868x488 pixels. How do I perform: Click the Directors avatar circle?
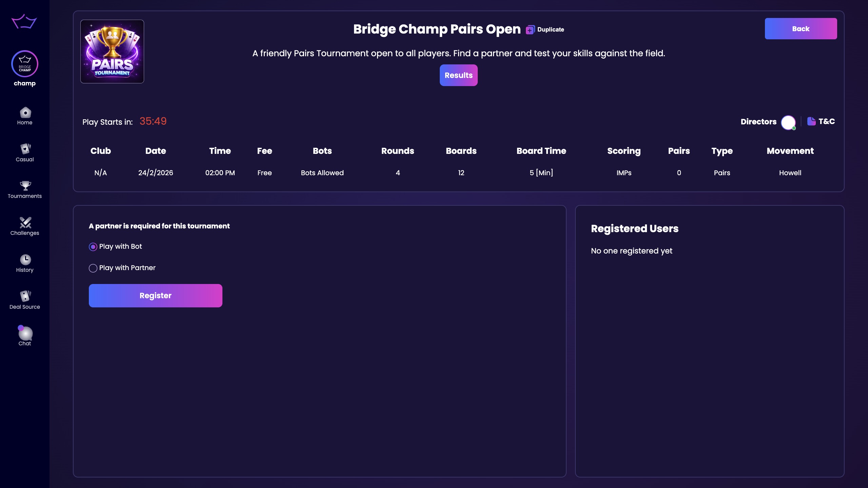788,122
